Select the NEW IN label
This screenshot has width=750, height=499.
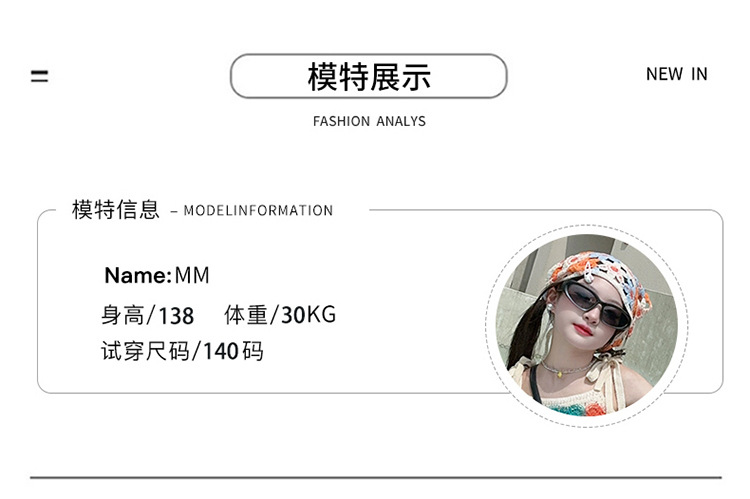click(676, 74)
